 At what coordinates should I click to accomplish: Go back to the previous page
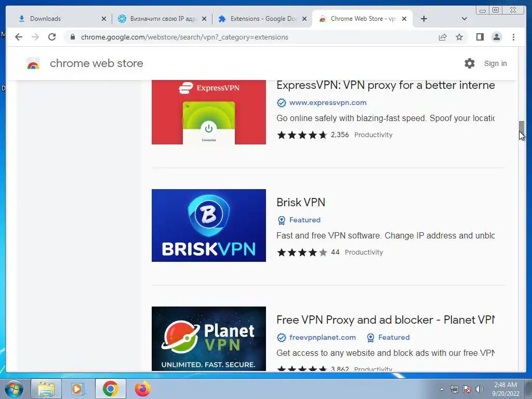pyautogui.click(x=19, y=37)
